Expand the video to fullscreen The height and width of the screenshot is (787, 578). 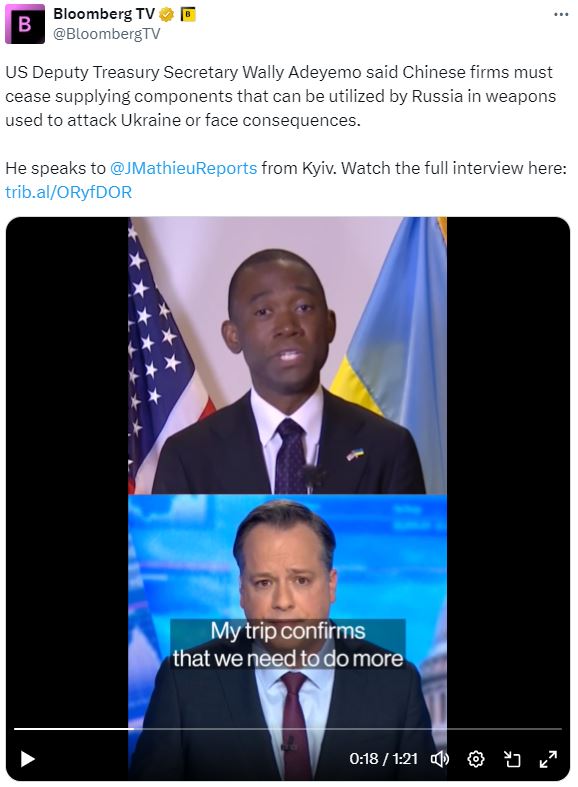(548, 759)
